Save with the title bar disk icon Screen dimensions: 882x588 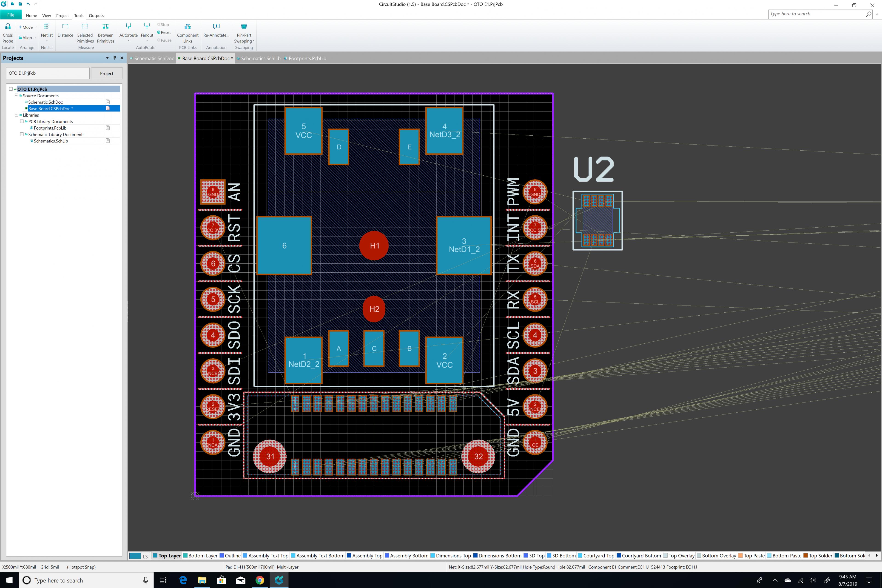click(20, 4)
